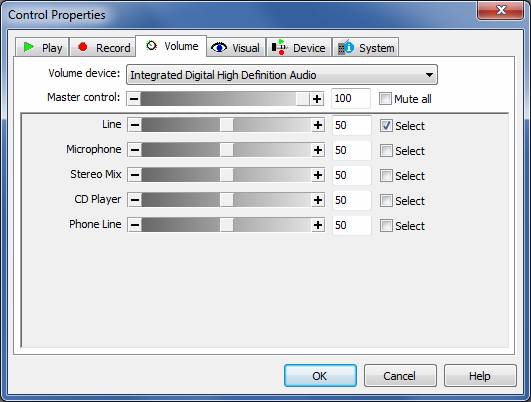
Task: Click the System tab info icon
Action: 346,47
